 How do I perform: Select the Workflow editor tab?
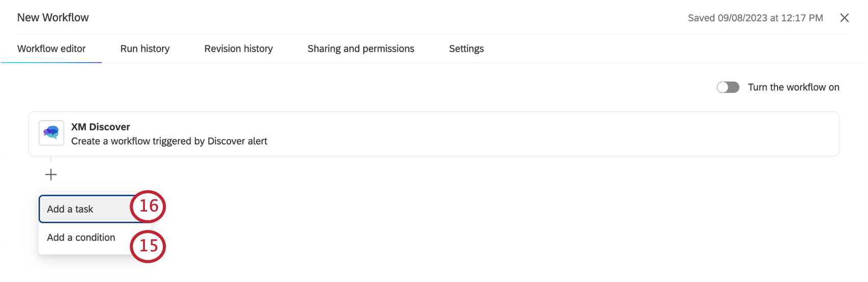coord(52,49)
